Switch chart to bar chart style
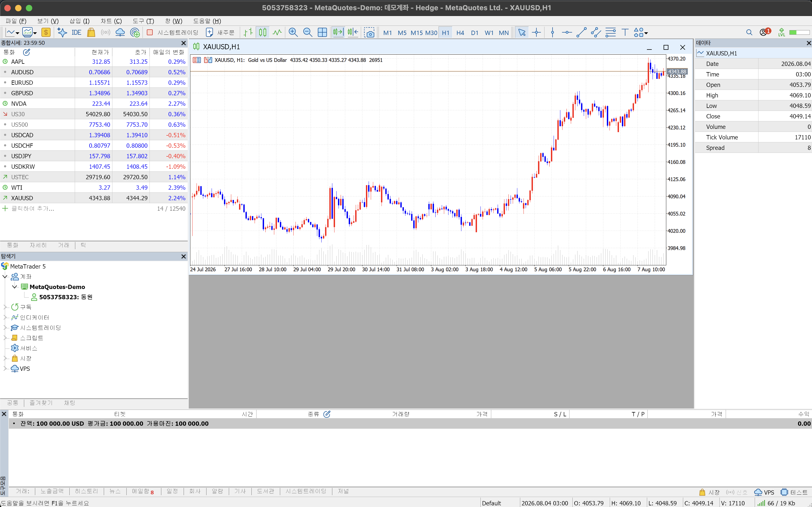Screen dimensions: 812x507 coord(248,33)
